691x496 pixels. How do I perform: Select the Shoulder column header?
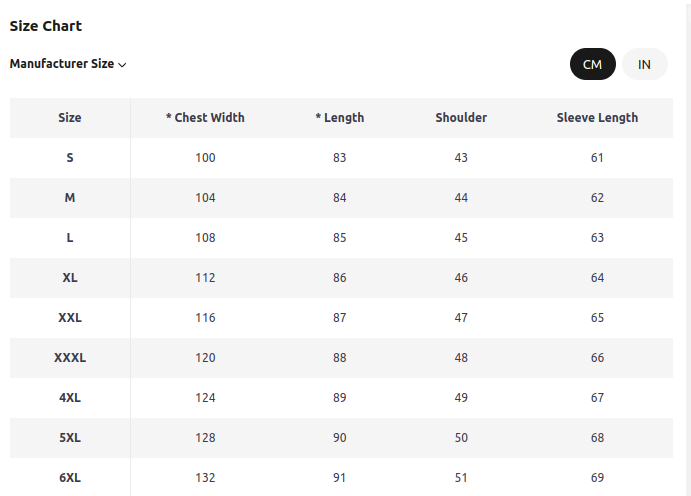461,118
